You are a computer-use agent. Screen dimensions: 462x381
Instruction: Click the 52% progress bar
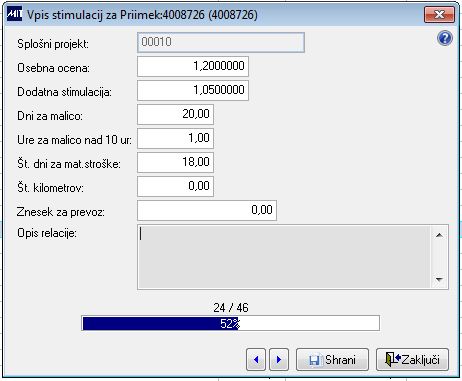click(230, 323)
